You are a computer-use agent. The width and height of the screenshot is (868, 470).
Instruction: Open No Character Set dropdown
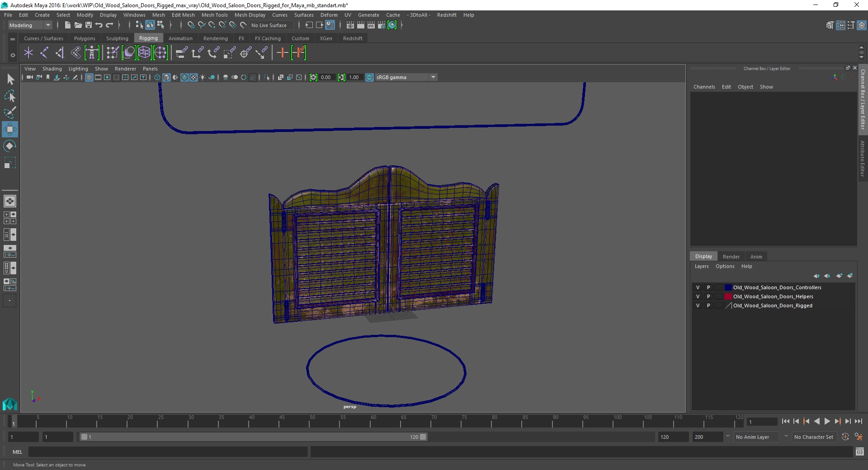[x=815, y=437]
